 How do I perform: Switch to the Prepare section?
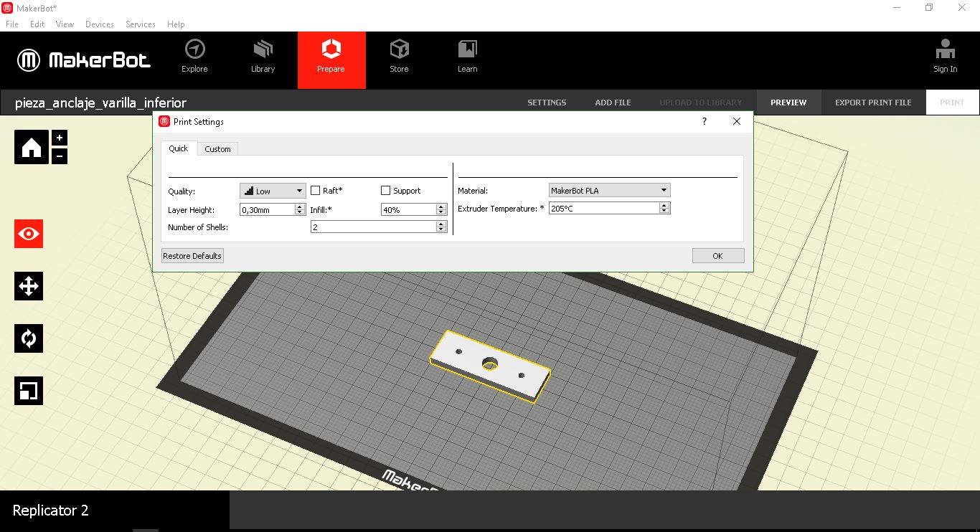[331, 60]
